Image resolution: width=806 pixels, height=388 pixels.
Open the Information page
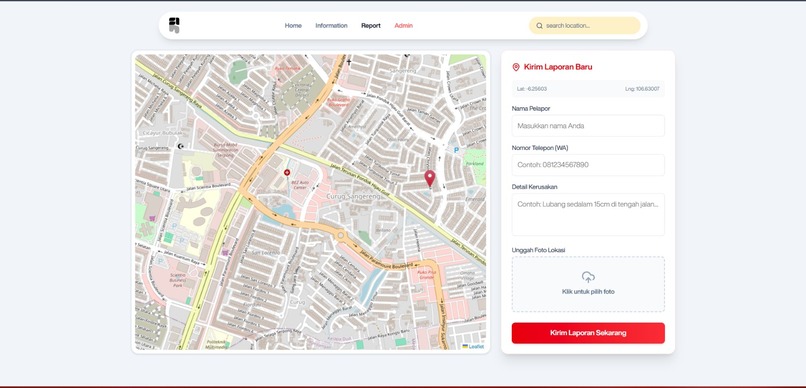[331, 26]
